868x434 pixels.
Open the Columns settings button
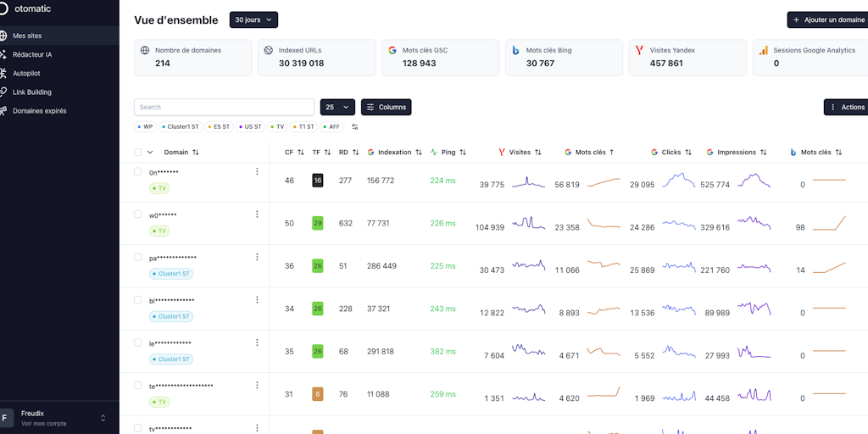click(x=386, y=107)
